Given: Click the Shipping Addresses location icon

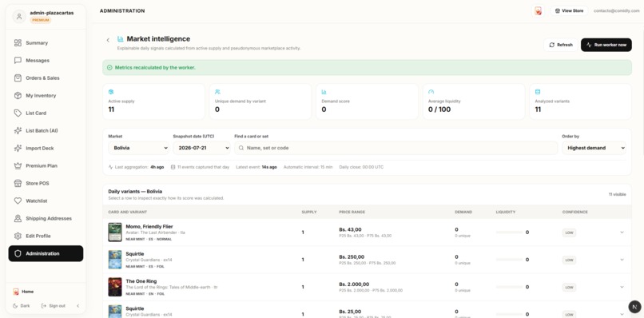Looking at the screenshot, I should point(18,219).
